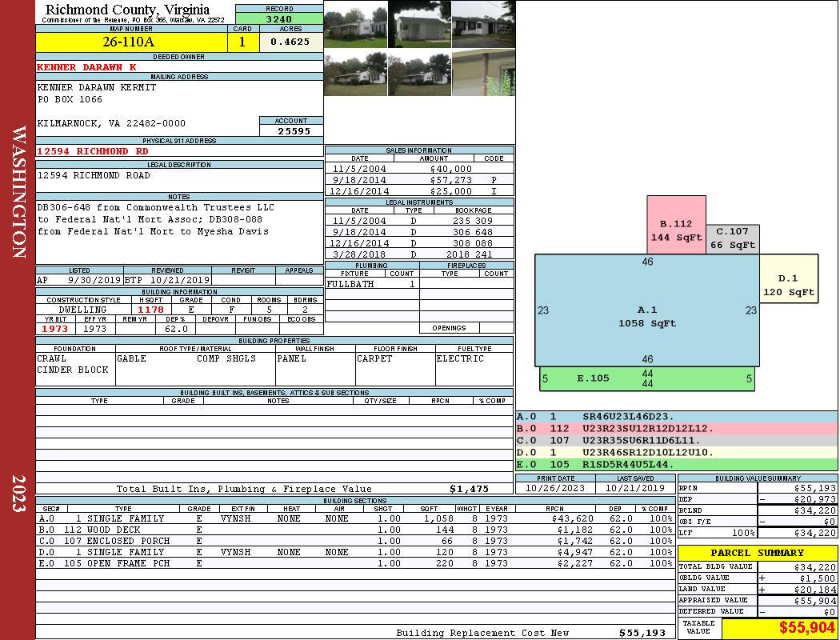
Task: Open the close-up photo of the rusty porch post
Action: (483, 74)
